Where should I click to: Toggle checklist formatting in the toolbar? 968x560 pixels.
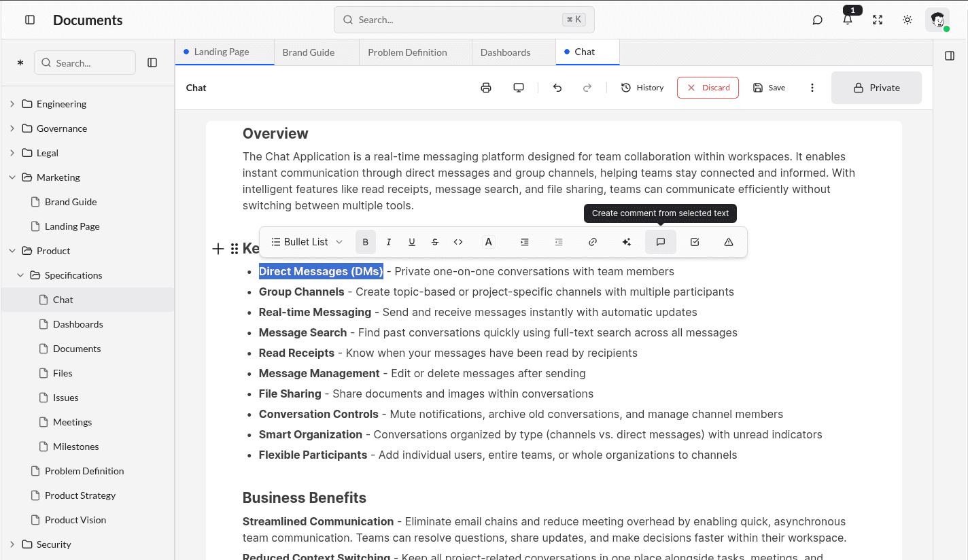(694, 241)
